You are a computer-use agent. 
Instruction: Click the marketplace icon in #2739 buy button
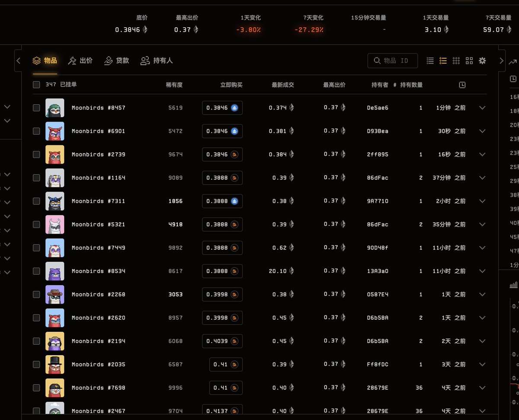235,154
